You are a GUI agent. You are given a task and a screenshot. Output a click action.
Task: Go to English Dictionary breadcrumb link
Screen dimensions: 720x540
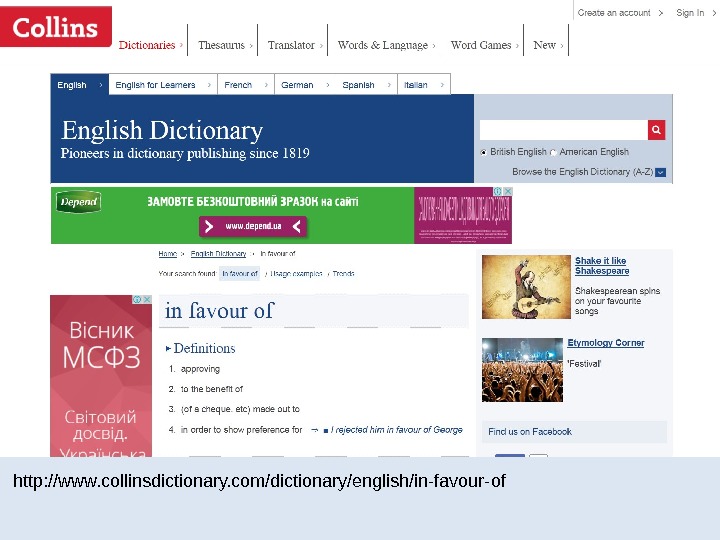pyautogui.click(x=219, y=253)
